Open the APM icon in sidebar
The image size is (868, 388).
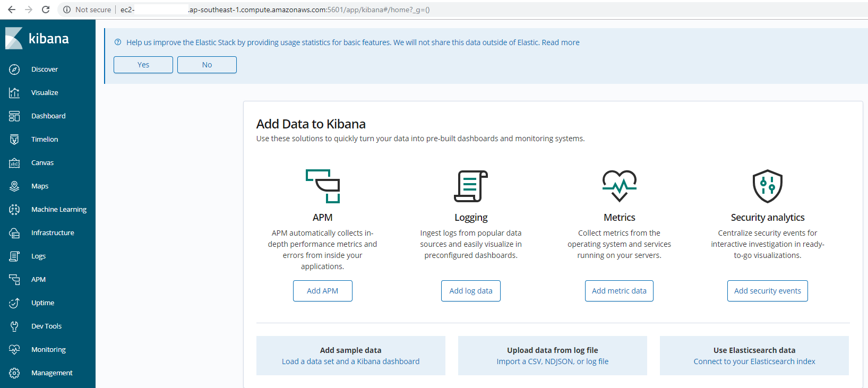coord(14,280)
